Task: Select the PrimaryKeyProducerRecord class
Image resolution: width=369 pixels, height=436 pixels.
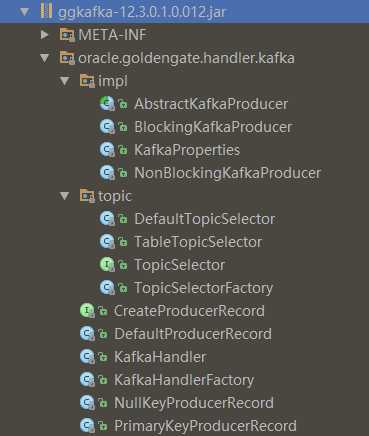Action: 205,426
